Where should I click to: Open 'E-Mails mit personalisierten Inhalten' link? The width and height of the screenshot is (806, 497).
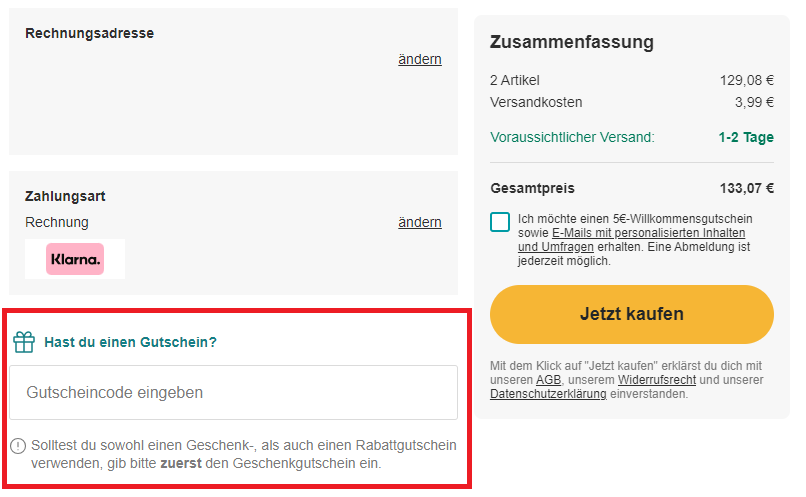(648, 232)
